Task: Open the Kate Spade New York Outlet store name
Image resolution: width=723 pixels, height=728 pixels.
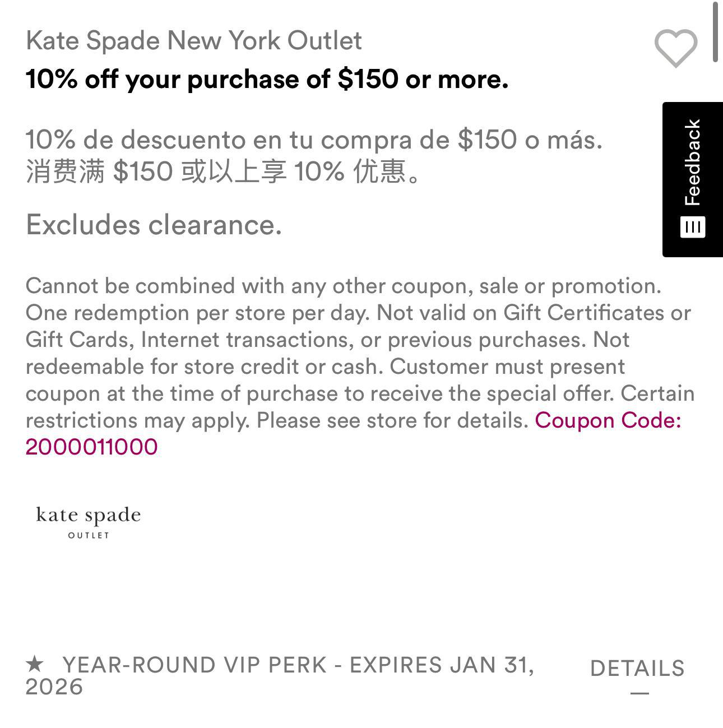Action: (x=194, y=40)
